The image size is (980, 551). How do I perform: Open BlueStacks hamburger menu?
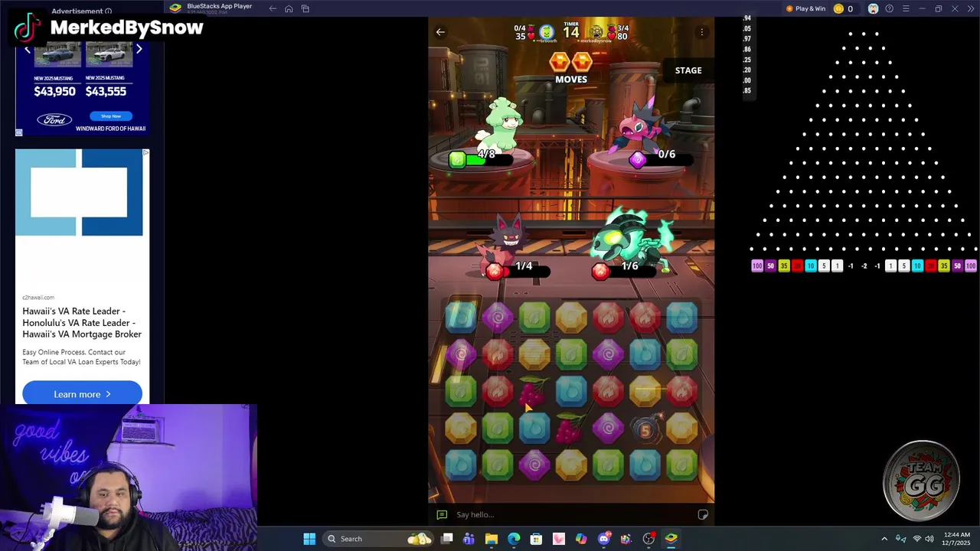pos(906,8)
